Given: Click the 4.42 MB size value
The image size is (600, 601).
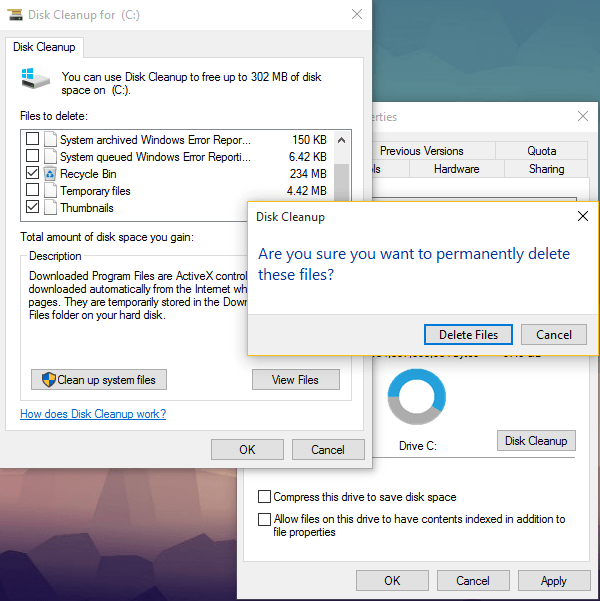Looking at the screenshot, I should tap(306, 191).
